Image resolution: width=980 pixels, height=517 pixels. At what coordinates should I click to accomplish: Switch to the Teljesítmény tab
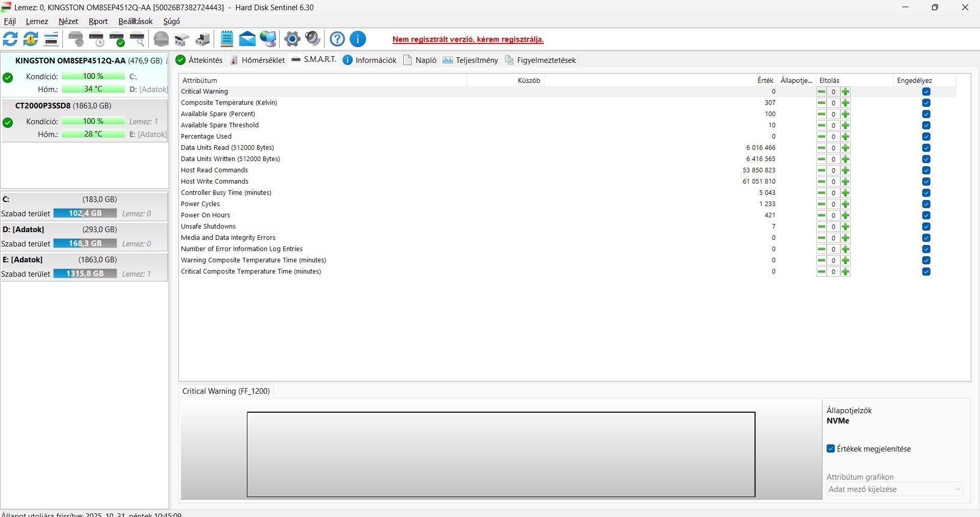470,60
